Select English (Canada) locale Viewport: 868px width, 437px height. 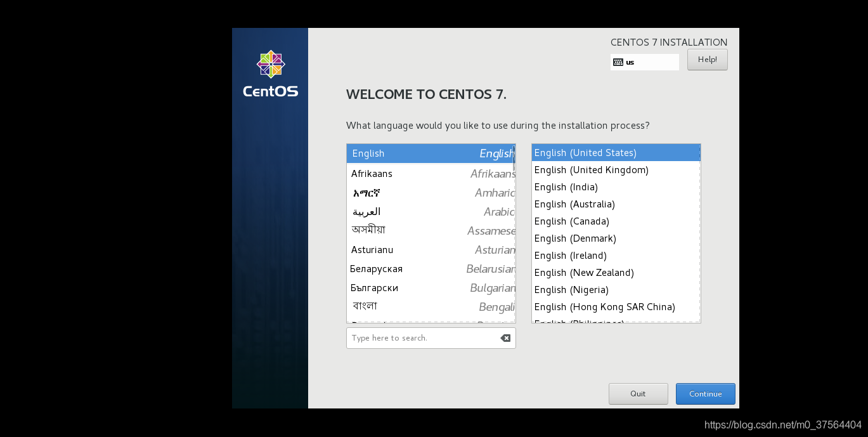coord(616,221)
